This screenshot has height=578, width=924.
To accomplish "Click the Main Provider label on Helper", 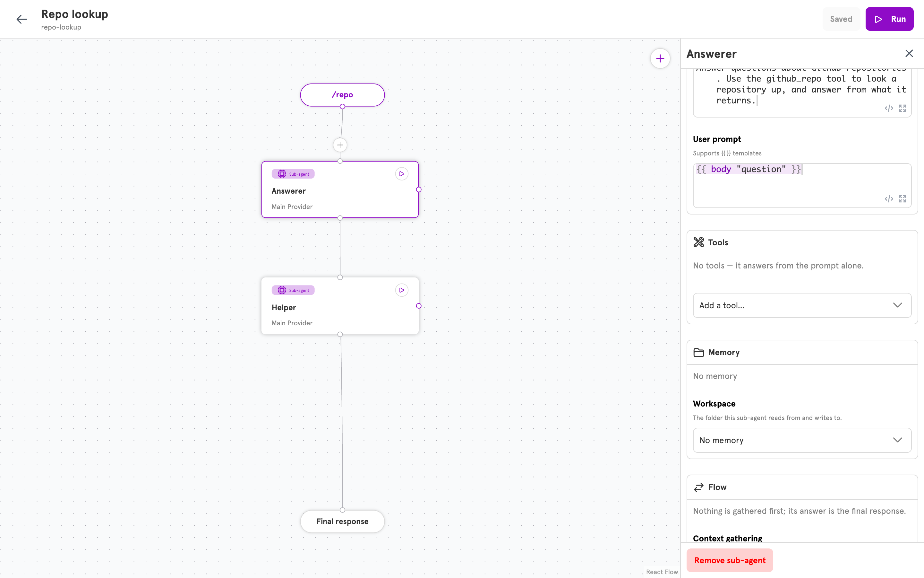I will tap(292, 323).
